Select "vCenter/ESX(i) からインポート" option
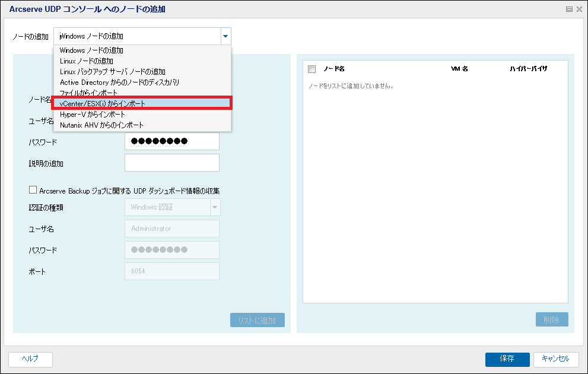Screen dimensions: 588x374 103,103
